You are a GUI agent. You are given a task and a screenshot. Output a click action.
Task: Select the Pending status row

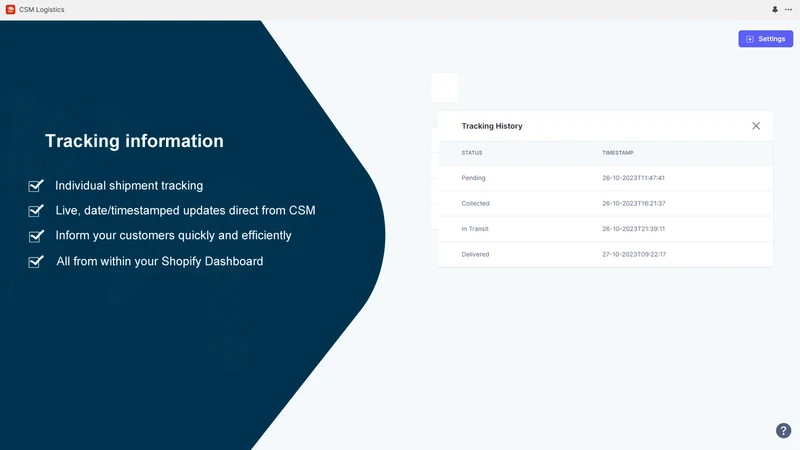[x=605, y=178]
